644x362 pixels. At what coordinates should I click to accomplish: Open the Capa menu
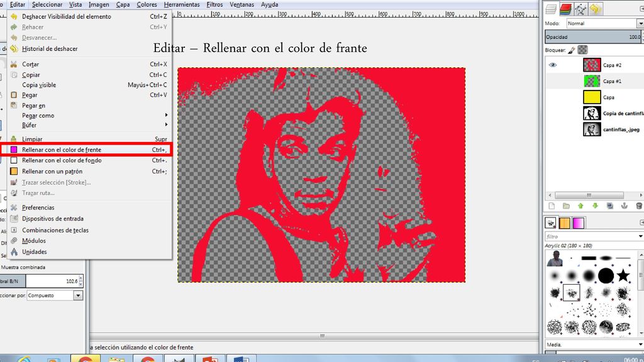[123, 4]
